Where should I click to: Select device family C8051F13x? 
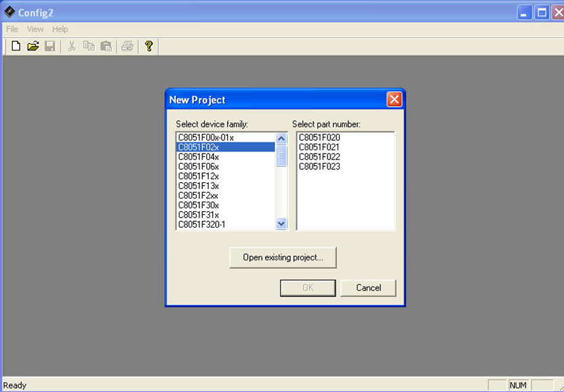click(226, 186)
